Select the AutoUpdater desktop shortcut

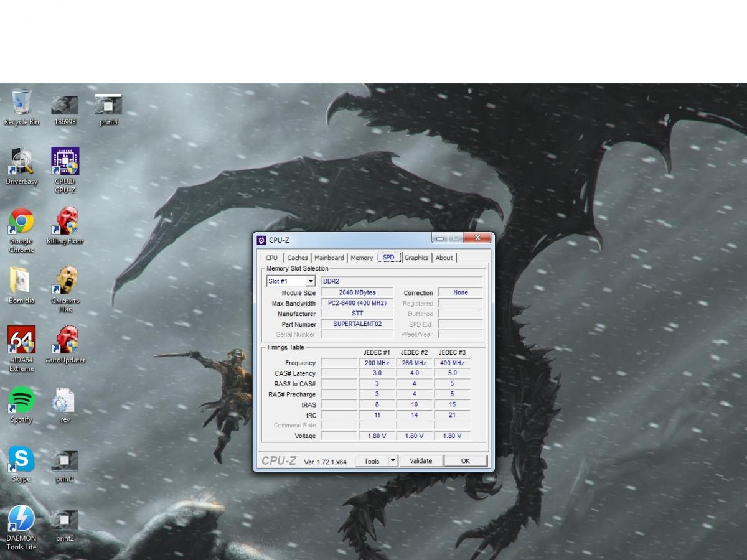click(65, 345)
